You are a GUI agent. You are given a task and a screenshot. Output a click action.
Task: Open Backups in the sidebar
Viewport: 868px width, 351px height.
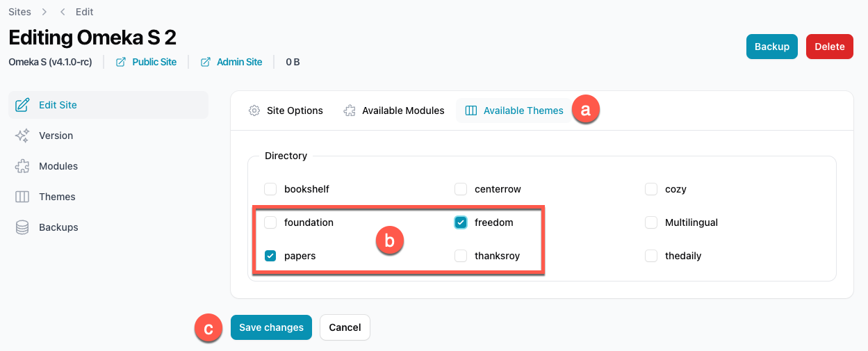[x=108, y=227]
